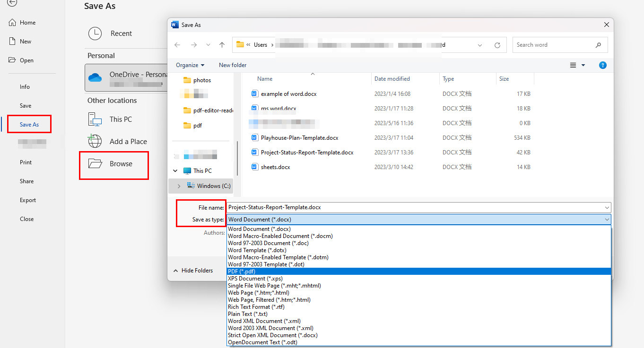The width and height of the screenshot is (644, 348).
Task: Click the view layout icon
Action: [x=573, y=65]
